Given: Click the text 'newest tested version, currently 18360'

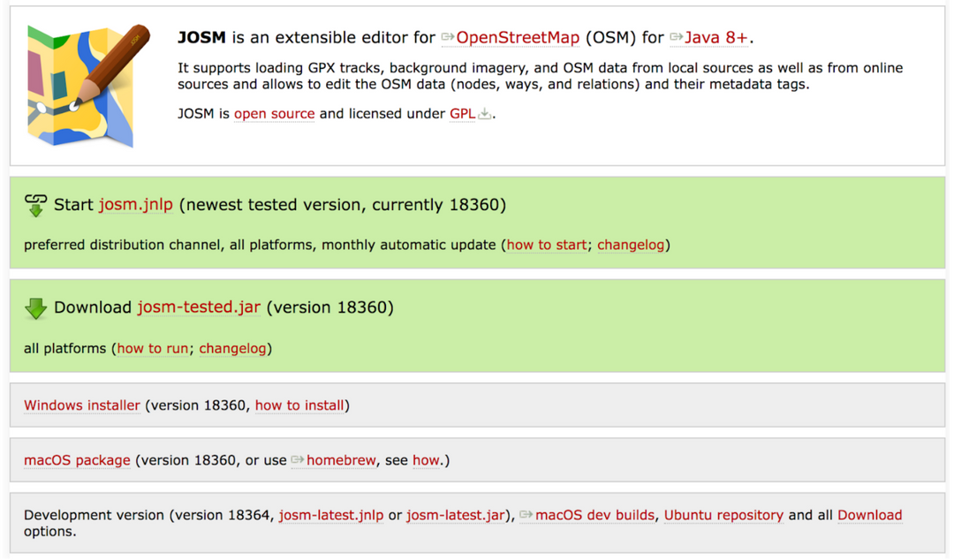Looking at the screenshot, I should 343,205.
